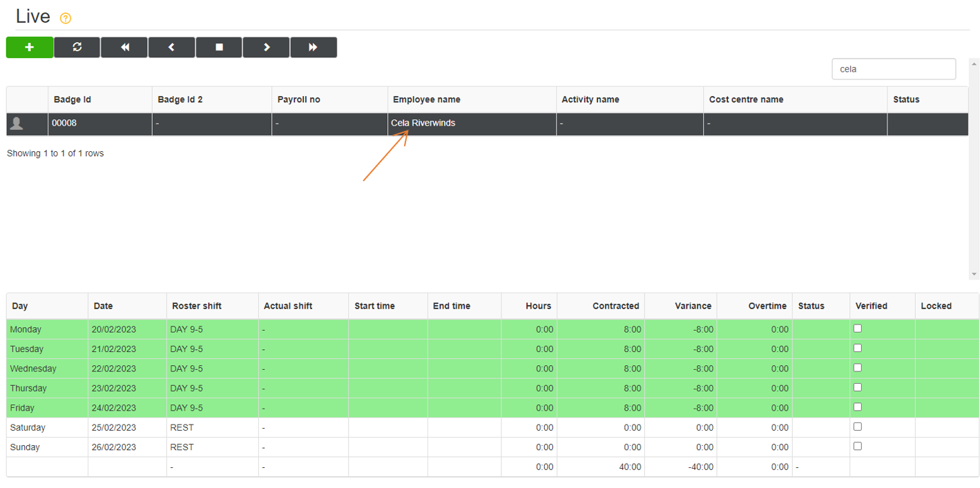Click the green plus add button

pyautogui.click(x=30, y=48)
